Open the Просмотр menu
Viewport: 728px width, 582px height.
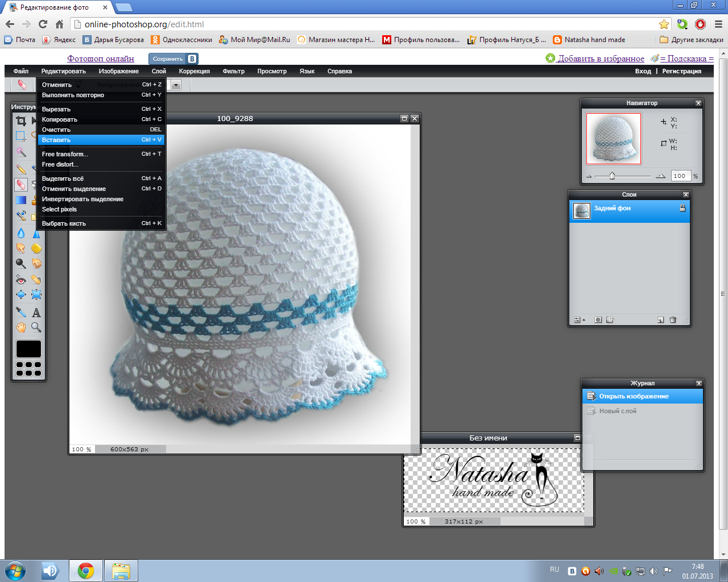click(x=272, y=71)
